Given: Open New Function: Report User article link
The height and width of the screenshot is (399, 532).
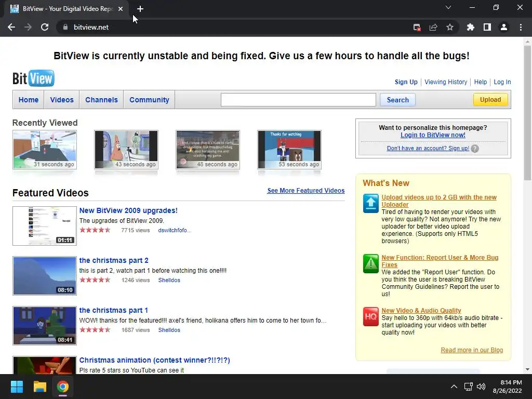Looking at the screenshot, I should (440, 261).
